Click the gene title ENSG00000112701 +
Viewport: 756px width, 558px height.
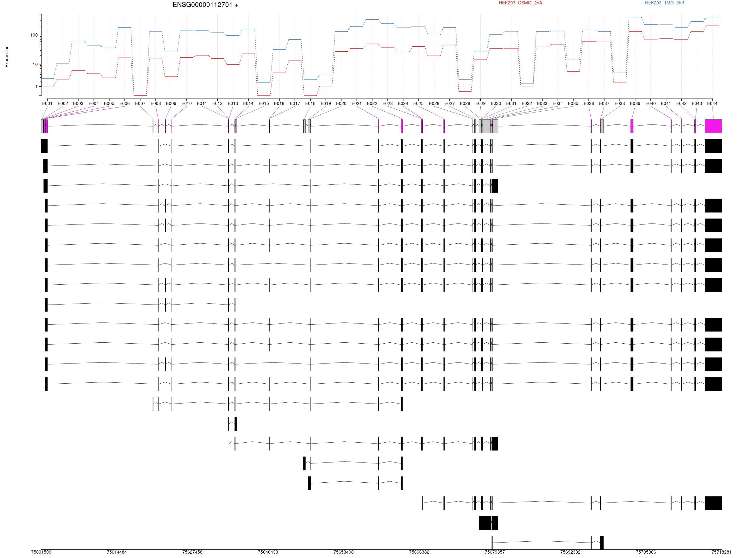click(205, 5)
